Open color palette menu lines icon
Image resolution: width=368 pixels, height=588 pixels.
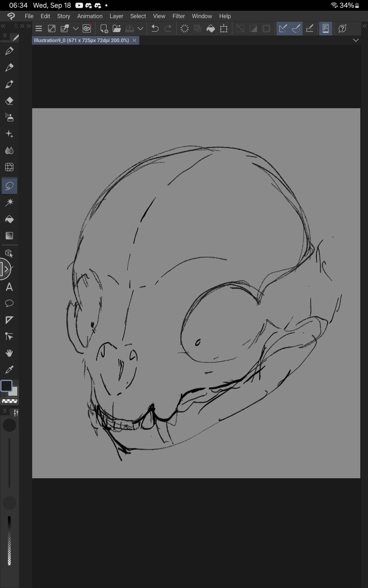pos(5,411)
